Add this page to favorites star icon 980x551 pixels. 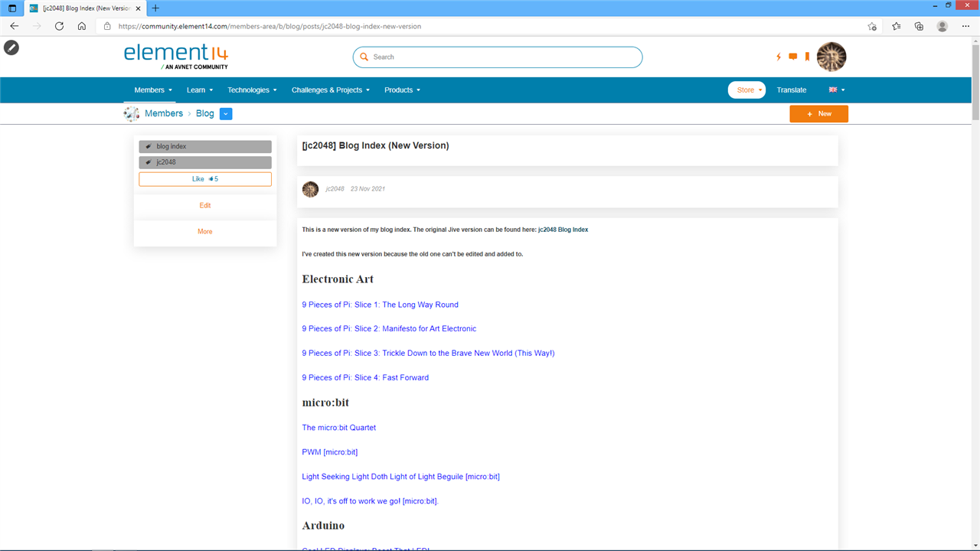[872, 26]
